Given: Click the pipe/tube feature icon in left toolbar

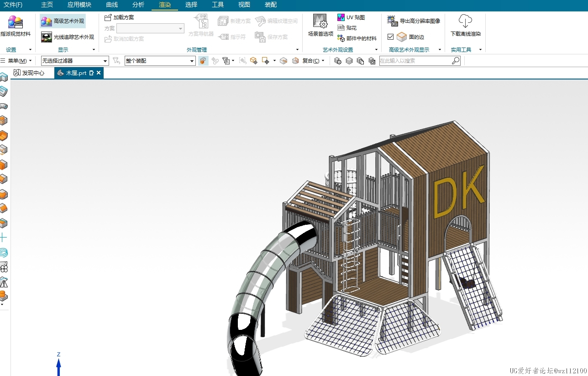Looking at the screenshot, I should 4,106.
